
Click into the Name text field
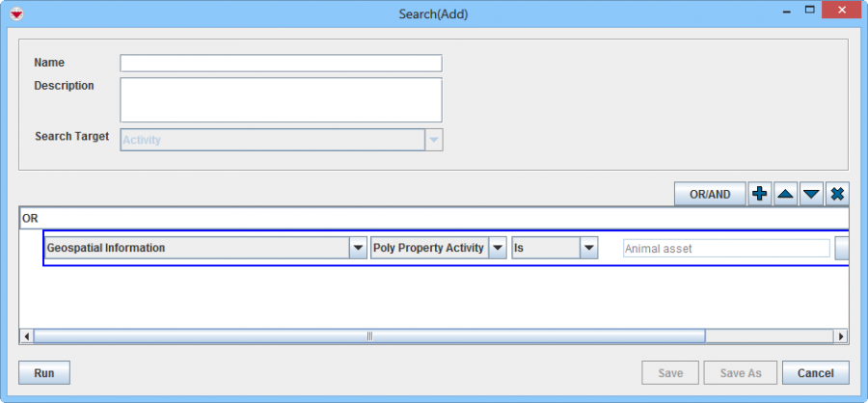pos(281,64)
